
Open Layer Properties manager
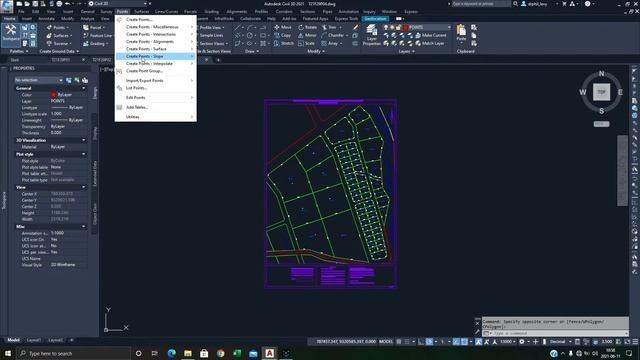[x=371, y=34]
